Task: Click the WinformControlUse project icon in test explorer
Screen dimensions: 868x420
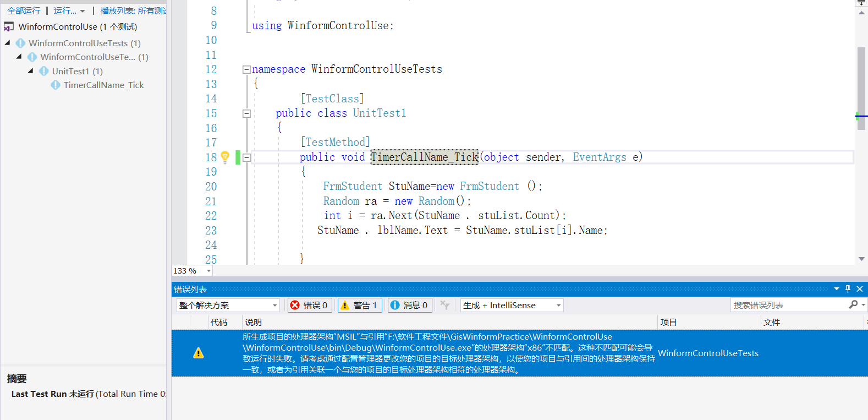Action: [x=9, y=26]
